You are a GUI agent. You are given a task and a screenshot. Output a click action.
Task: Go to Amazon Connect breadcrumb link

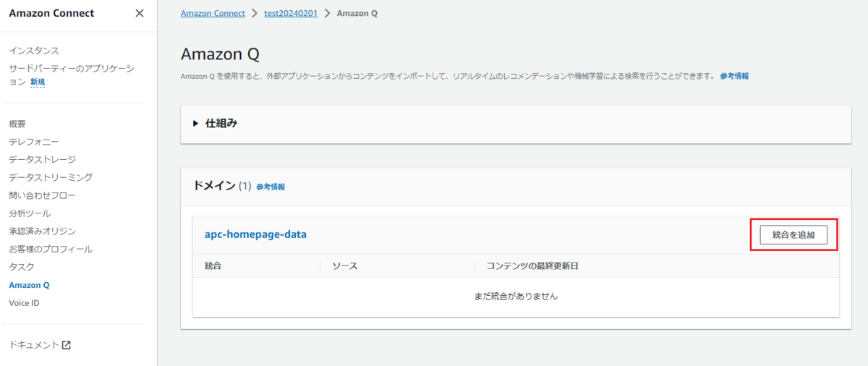click(213, 13)
